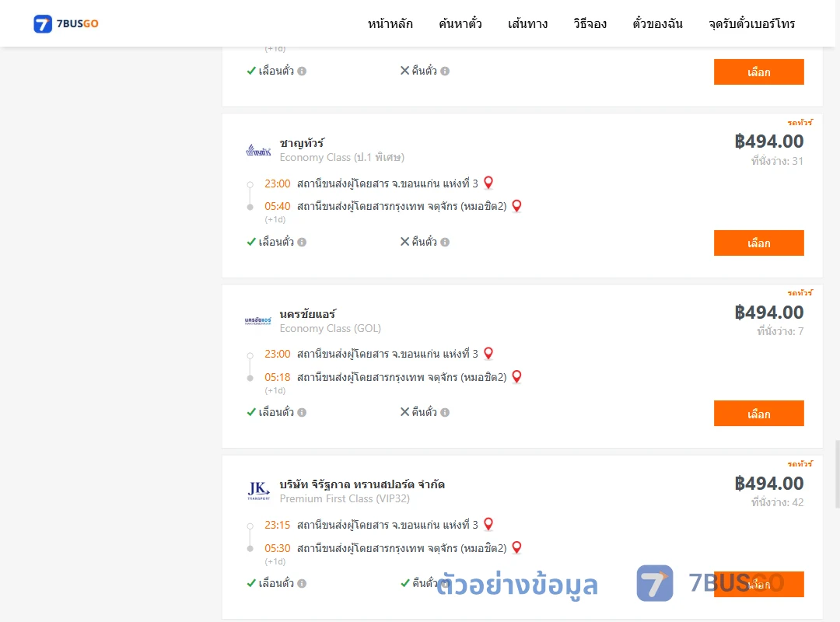Click Premium First Class (VIP32) label
The width and height of the screenshot is (840, 622).
point(345,499)
